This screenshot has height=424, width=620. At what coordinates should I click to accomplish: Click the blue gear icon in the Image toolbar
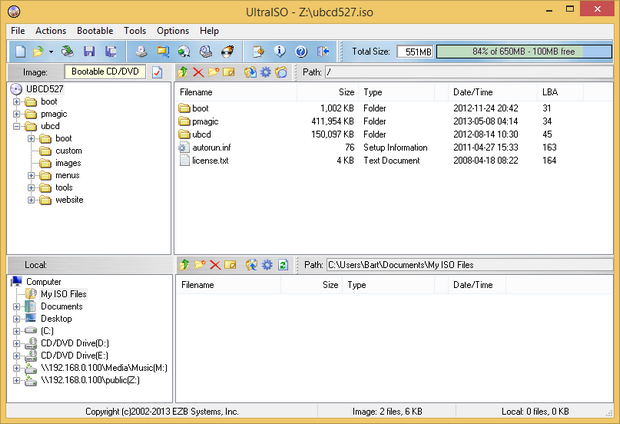click(266, 72)
